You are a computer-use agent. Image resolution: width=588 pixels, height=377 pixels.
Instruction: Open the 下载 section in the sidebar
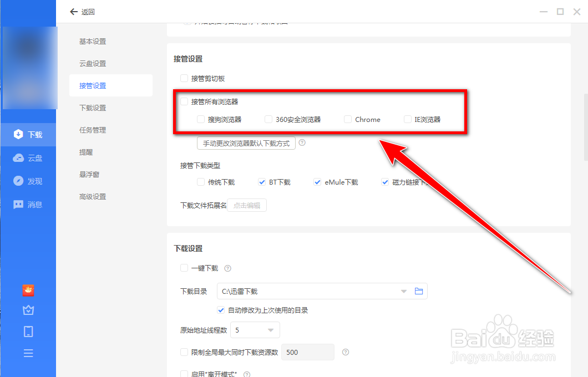tap(28, 135)
